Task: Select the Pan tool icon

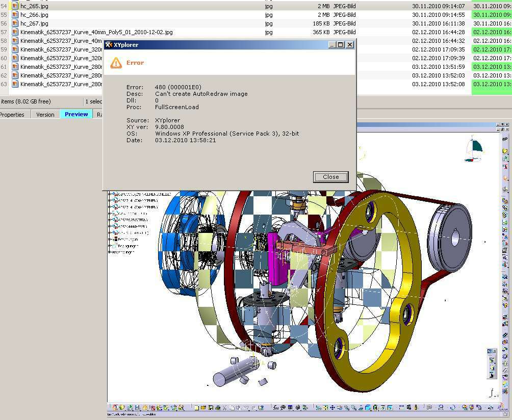Action: (332, 408)
